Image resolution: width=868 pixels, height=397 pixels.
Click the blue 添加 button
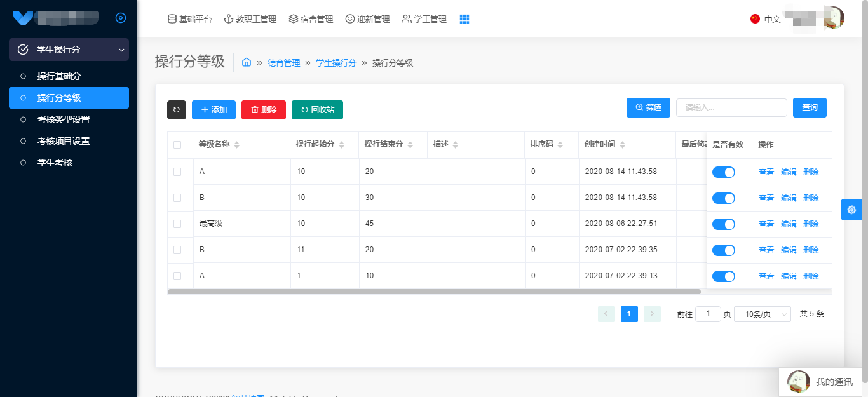(214, 110)
